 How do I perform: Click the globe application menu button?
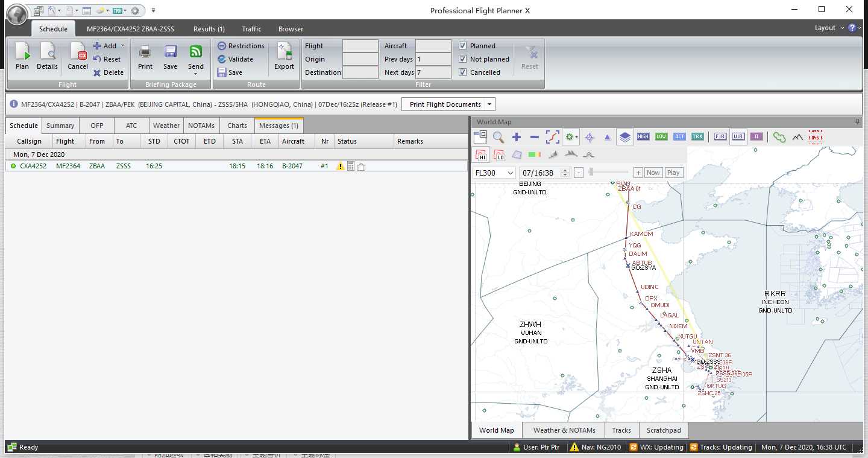click(x=17, y=13)
